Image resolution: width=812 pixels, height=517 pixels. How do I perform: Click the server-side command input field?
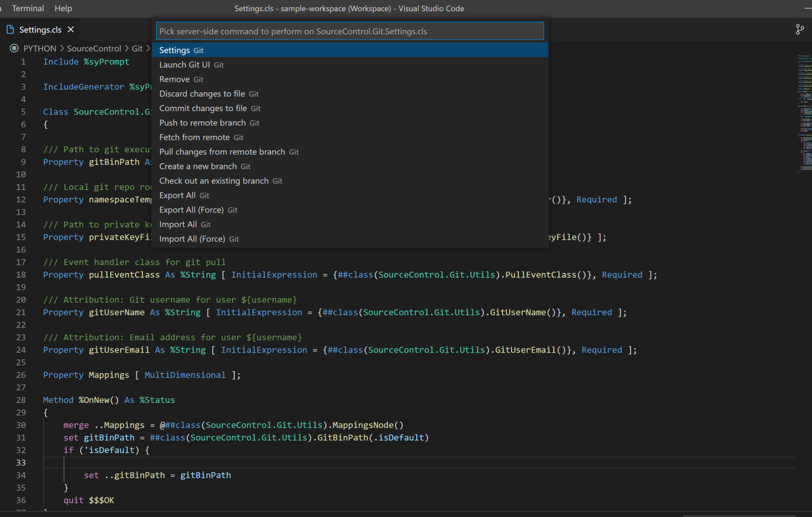pyautogui.click(x=350, y=31)
